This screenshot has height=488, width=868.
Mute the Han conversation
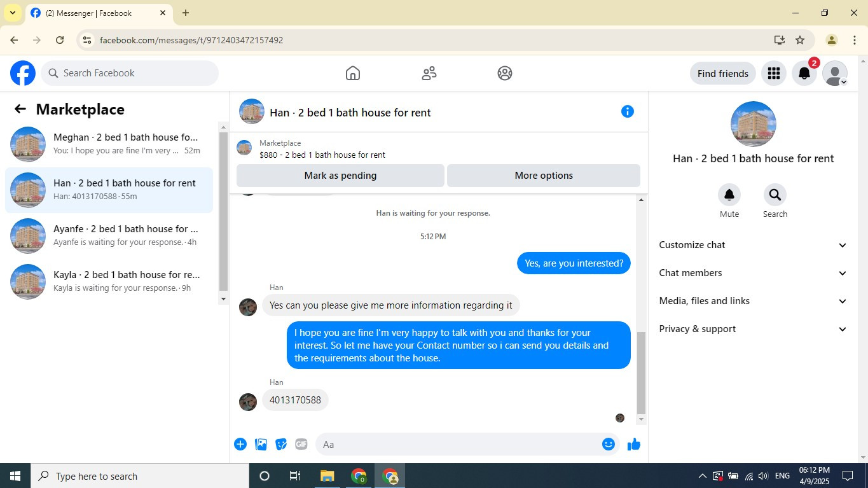[729, 195]
